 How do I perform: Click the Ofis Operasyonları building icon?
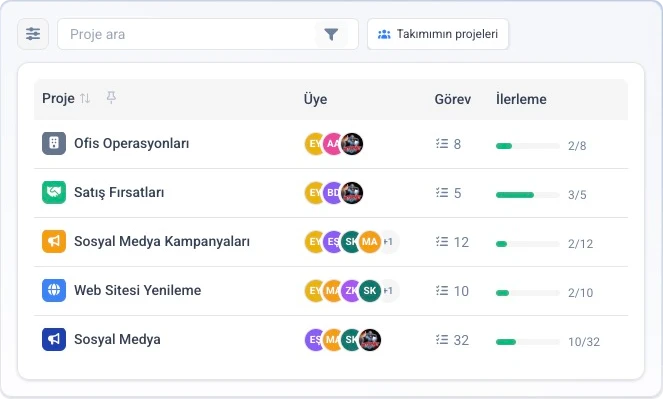[x=54, y=143]
